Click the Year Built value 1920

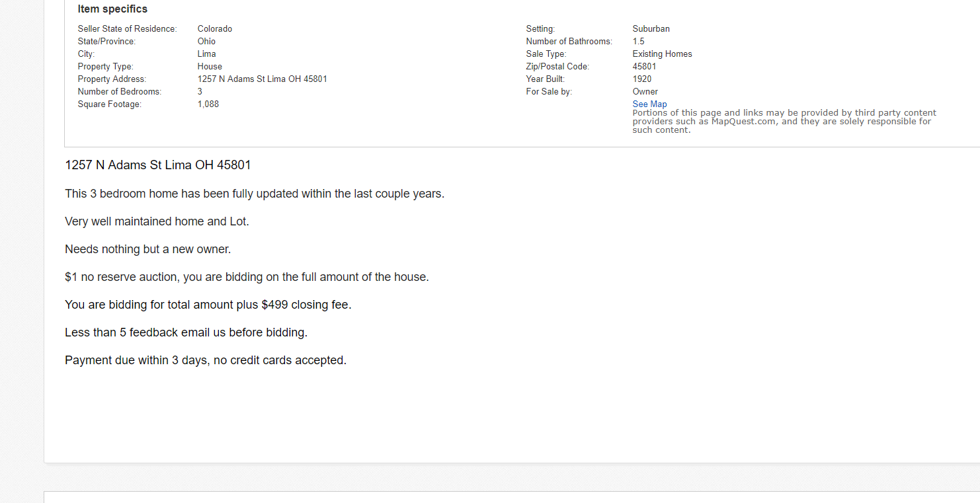pos(642,79)
